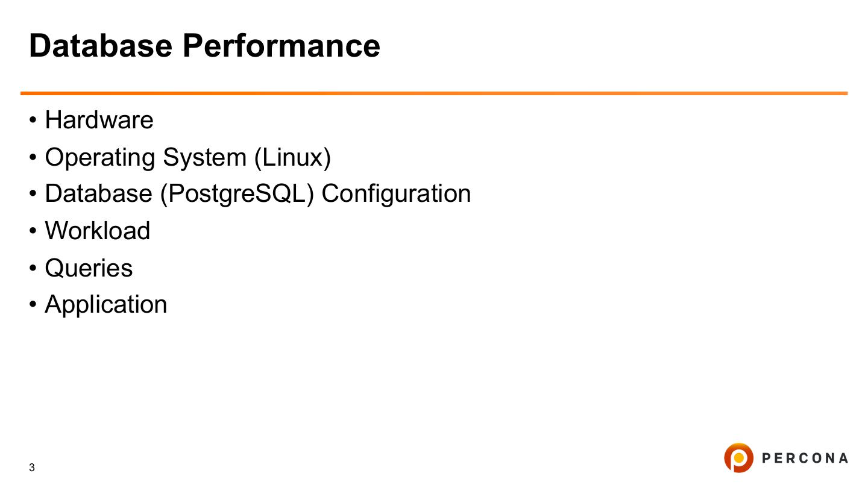Click the bullet dot before Operating System
Viewport: 868px width, 488px height.
coord(33,158)
